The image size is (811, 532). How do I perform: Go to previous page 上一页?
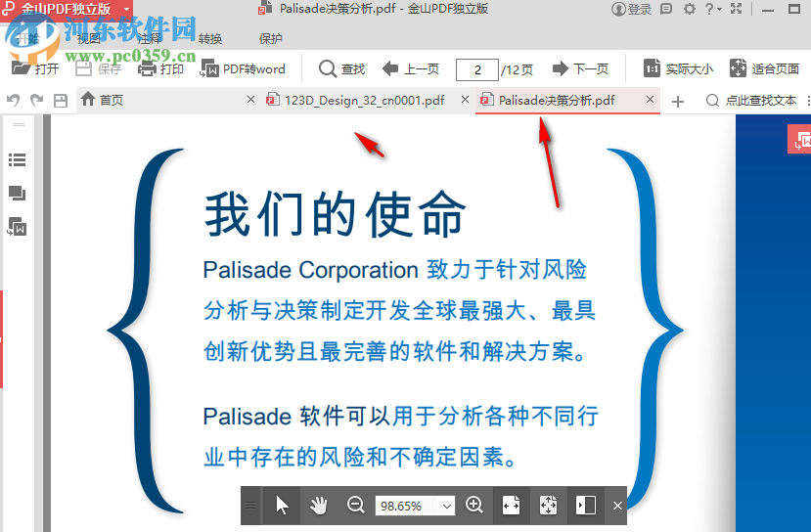[x=411, y=68]
